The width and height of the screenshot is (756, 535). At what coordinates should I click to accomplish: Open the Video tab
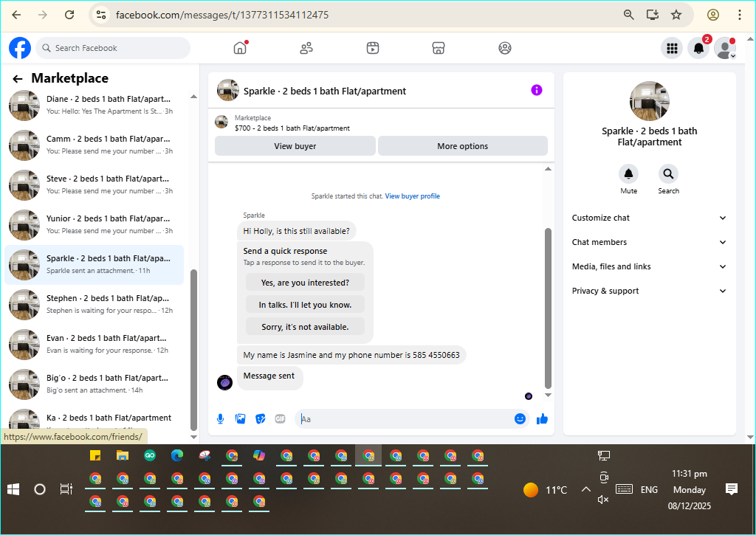373,48
